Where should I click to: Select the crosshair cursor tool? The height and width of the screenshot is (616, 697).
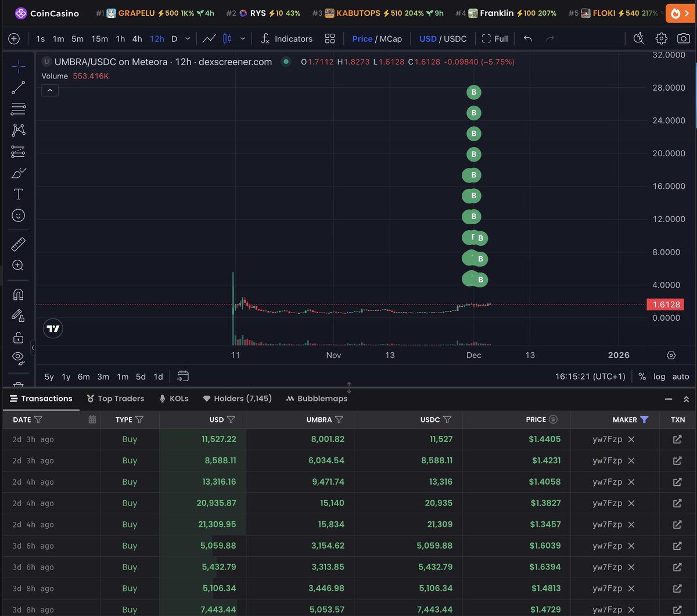tap(18, 66)
